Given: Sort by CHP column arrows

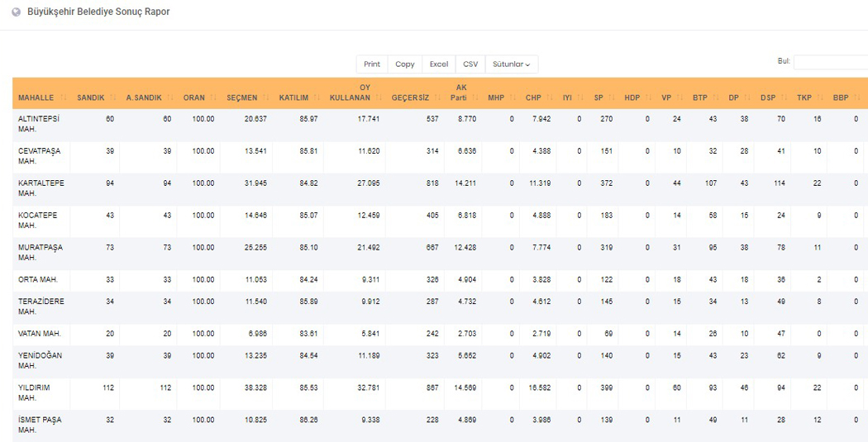Looking at the screenshot, I should pos(550,97).
